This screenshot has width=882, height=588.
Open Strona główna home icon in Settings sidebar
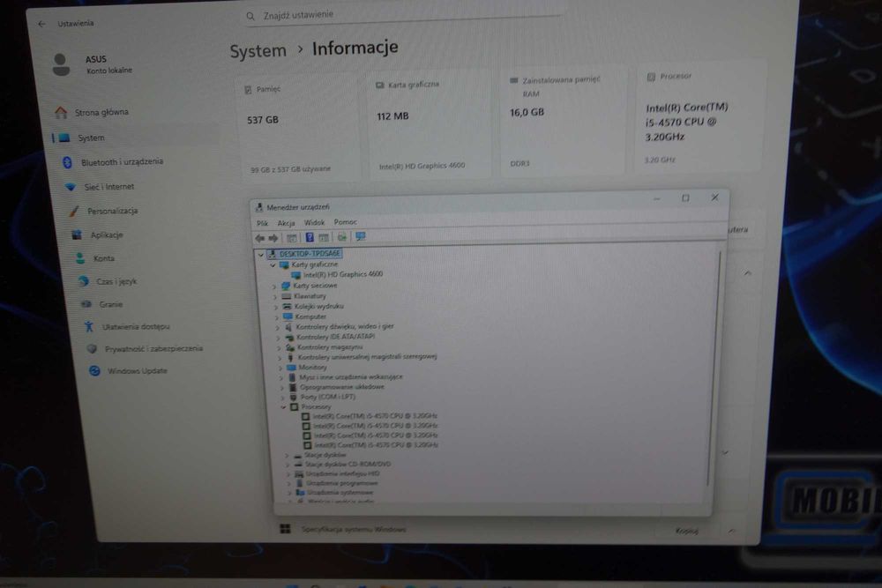pos(61,113)
